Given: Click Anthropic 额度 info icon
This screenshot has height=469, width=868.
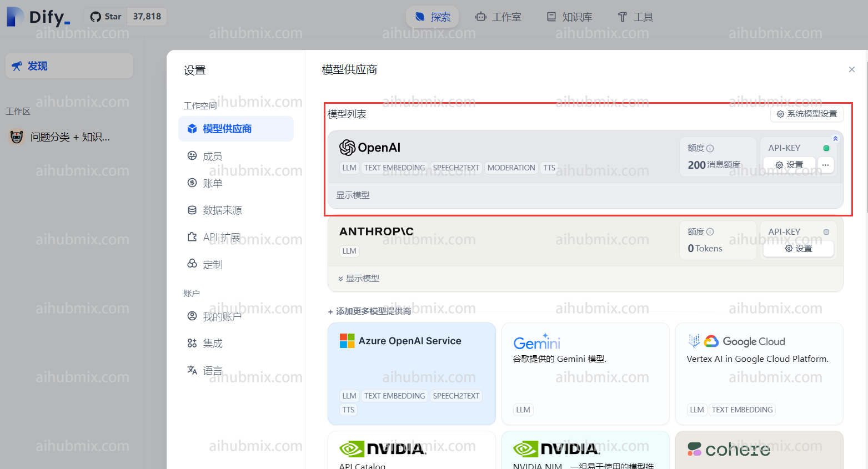Looking at the screenshot, I should pos(710,232).
